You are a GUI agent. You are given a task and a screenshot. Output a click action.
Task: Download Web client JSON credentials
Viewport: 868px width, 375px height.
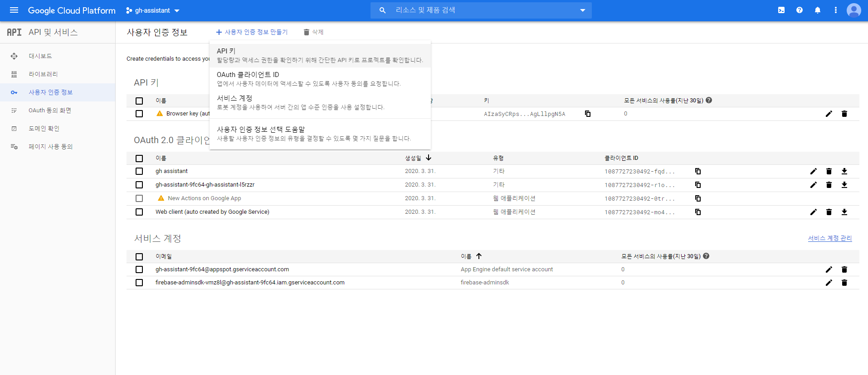844,212
